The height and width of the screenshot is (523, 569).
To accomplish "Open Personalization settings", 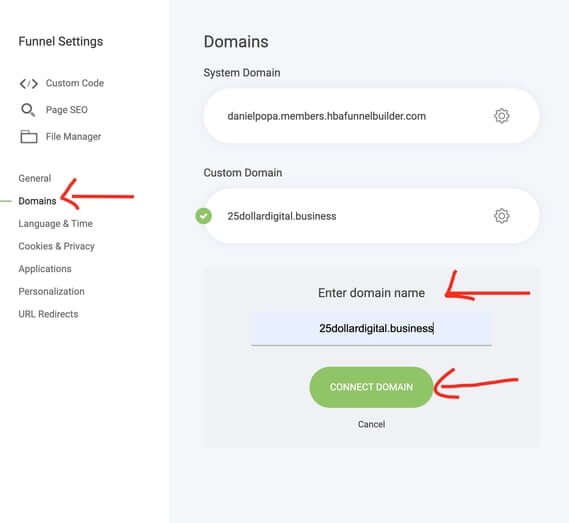I will tap(52, 291).
